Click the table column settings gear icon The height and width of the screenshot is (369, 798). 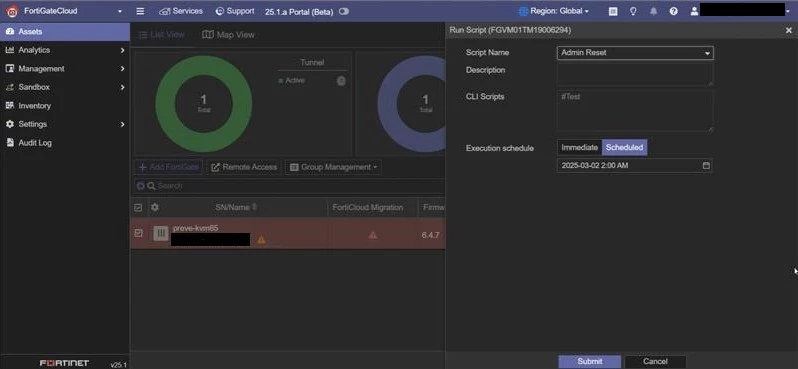(x=155, y=207)
